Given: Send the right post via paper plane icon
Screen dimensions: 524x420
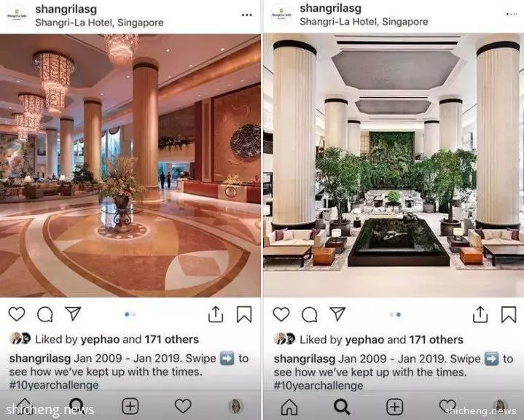Looking at the screenshot, I should tap(337, 314).
